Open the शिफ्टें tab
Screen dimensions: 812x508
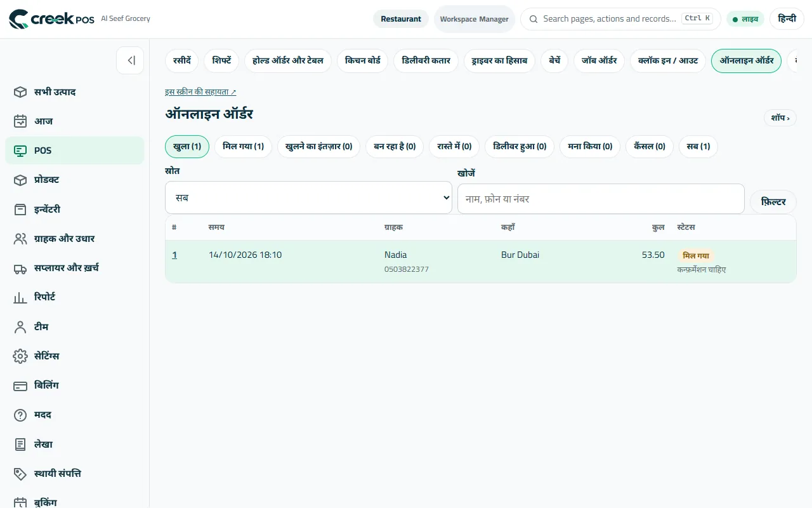coord(222,61)
